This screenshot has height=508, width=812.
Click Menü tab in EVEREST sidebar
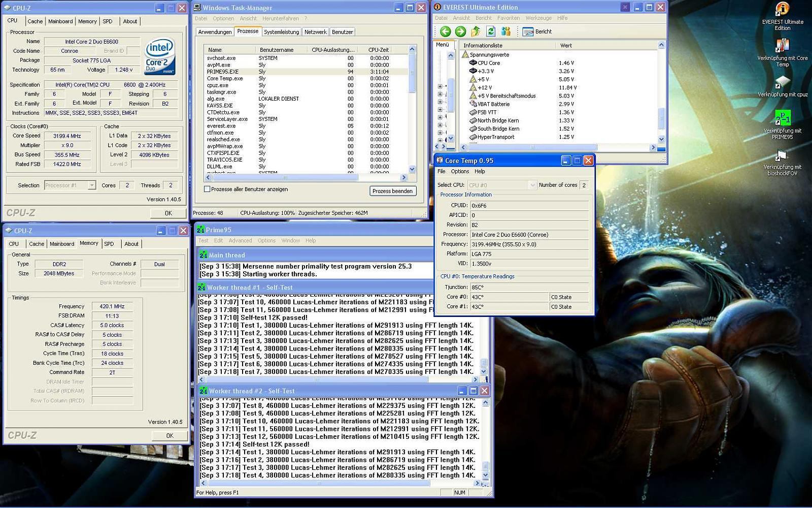pos(443,45)
